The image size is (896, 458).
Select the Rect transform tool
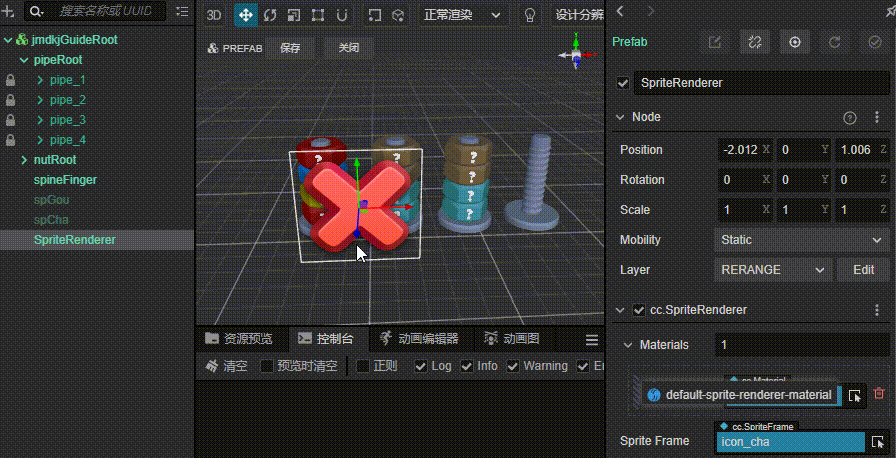(x=318, y=15)
